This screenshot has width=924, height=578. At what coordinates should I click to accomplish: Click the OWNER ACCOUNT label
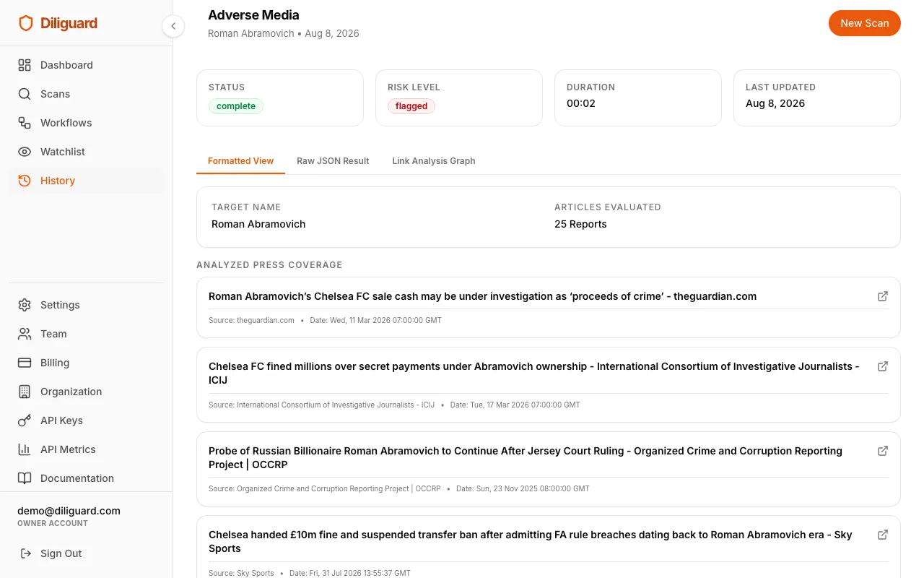point(53,523)
